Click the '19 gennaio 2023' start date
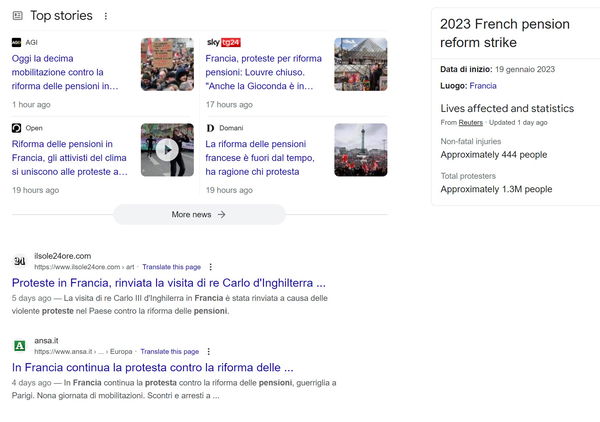This screenshot has width=600, height=422. tap(525, 69)
